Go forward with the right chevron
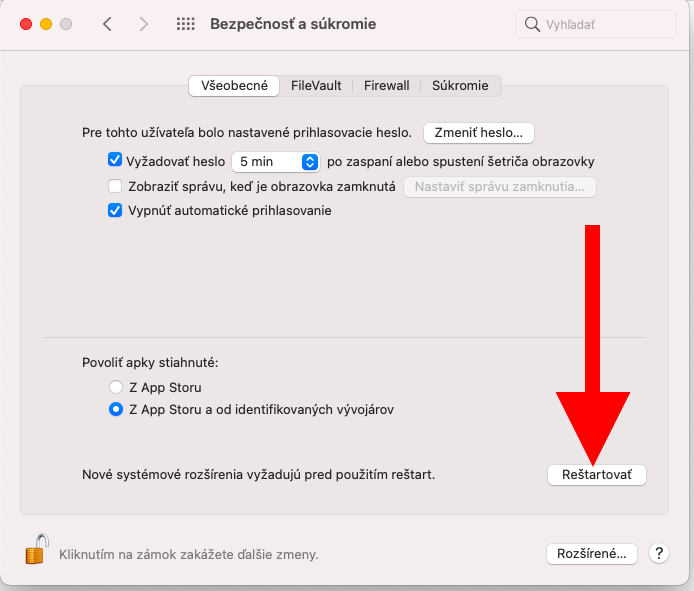Screen dimensions: 694x591 tap(143, 24)
